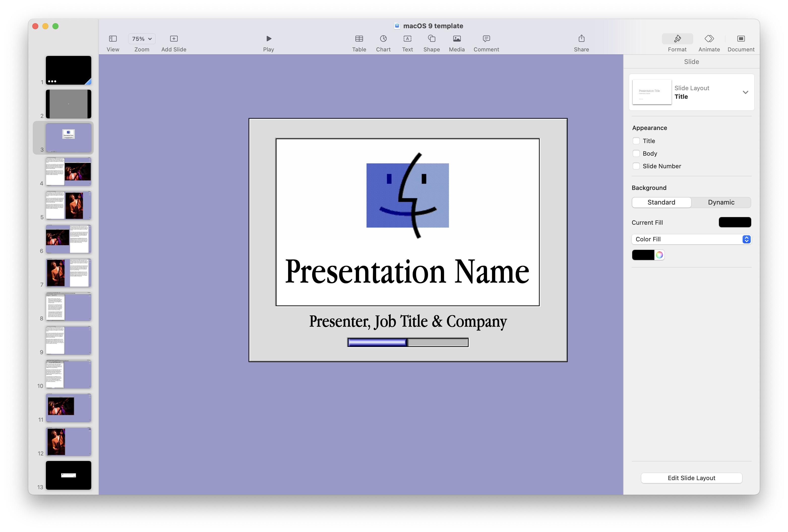Expand the Slide Layout chooser chevron

click(x=745, y=92)
